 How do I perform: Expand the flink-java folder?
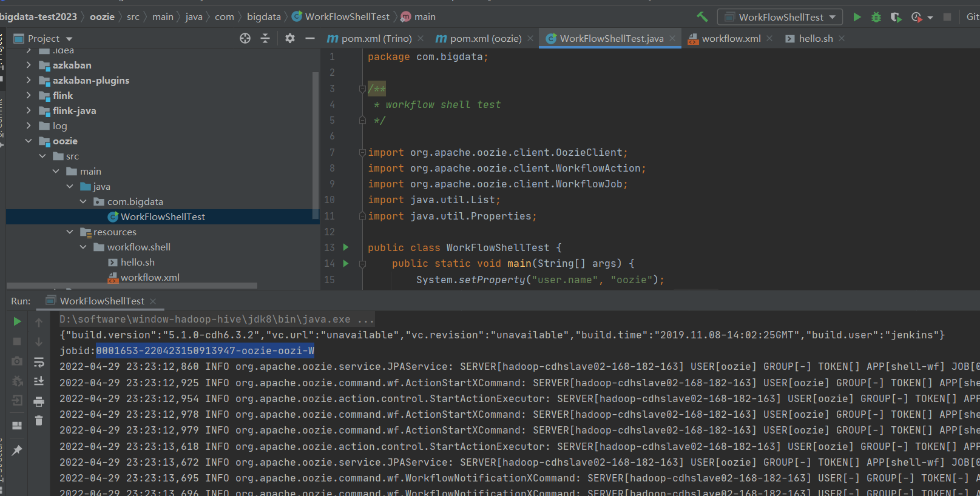29,110
